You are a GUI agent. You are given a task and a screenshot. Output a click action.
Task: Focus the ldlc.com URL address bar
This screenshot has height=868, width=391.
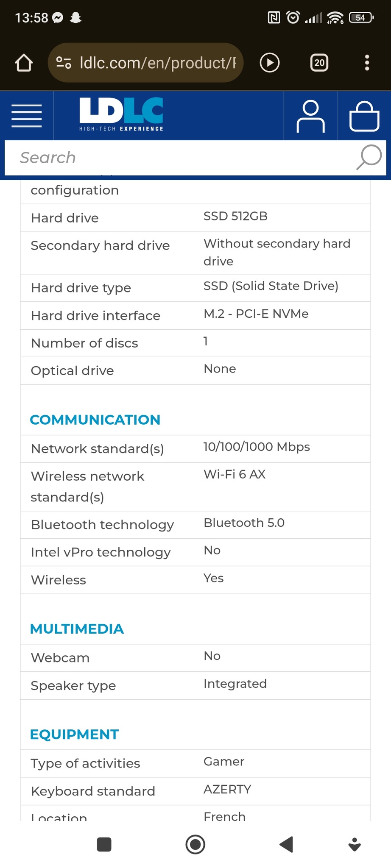(157, 63)
